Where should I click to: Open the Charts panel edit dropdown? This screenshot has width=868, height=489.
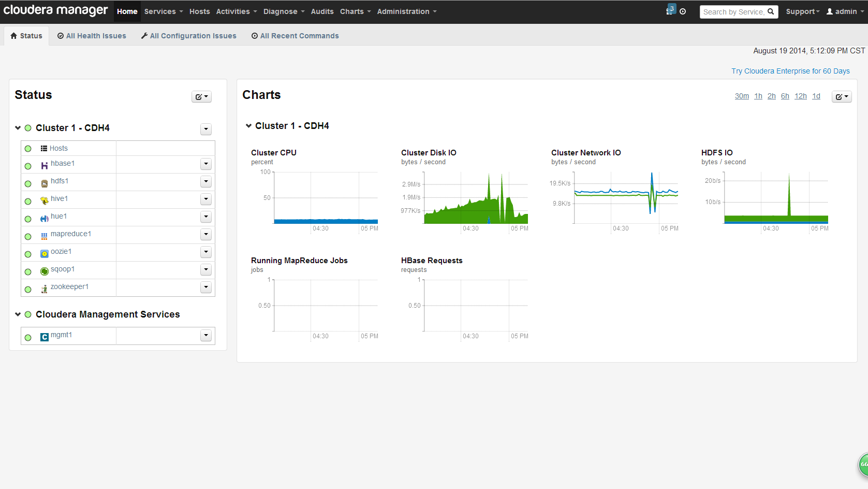pos(842,96)
